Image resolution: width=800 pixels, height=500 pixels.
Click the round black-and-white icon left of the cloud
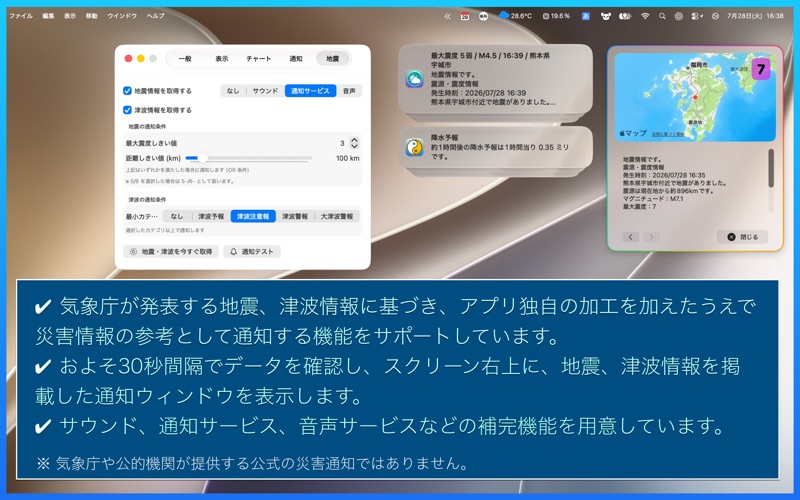coord(483,16)
